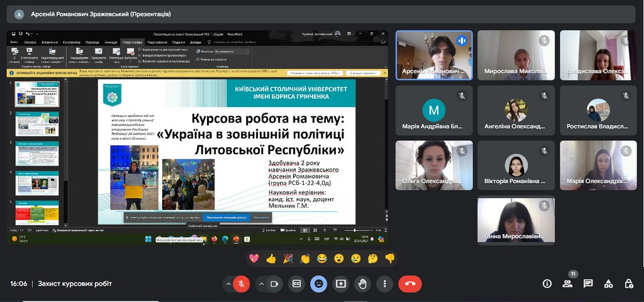The height and width of the screenshot is (302, 644).
Task: Leave the call with red hang-up button
Action: (x=410, y=284)
